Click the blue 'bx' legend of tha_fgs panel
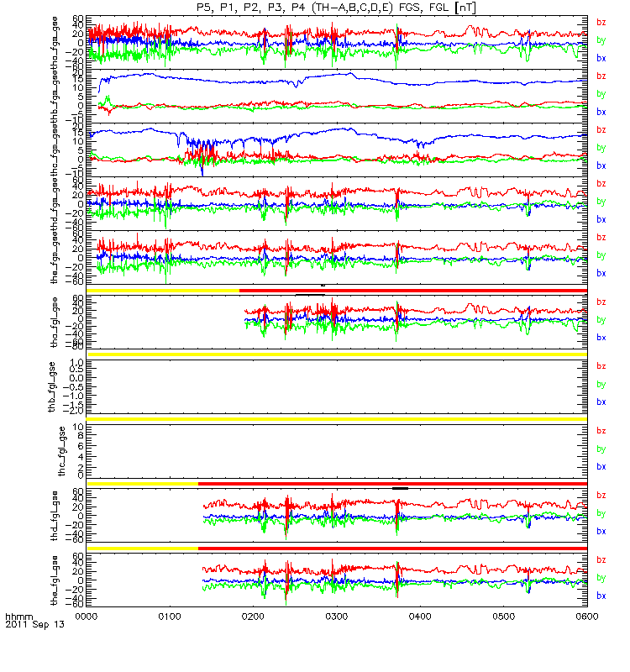 coord(601,58)
